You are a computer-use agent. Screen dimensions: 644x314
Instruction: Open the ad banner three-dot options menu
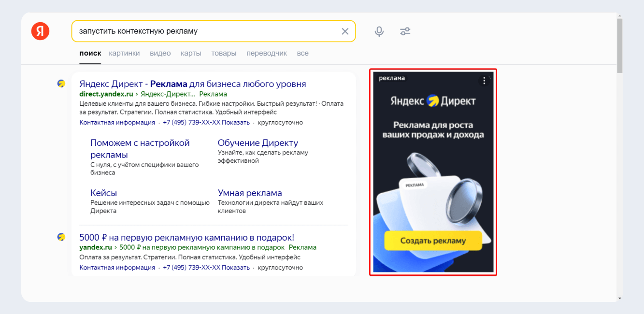(485, 81)
